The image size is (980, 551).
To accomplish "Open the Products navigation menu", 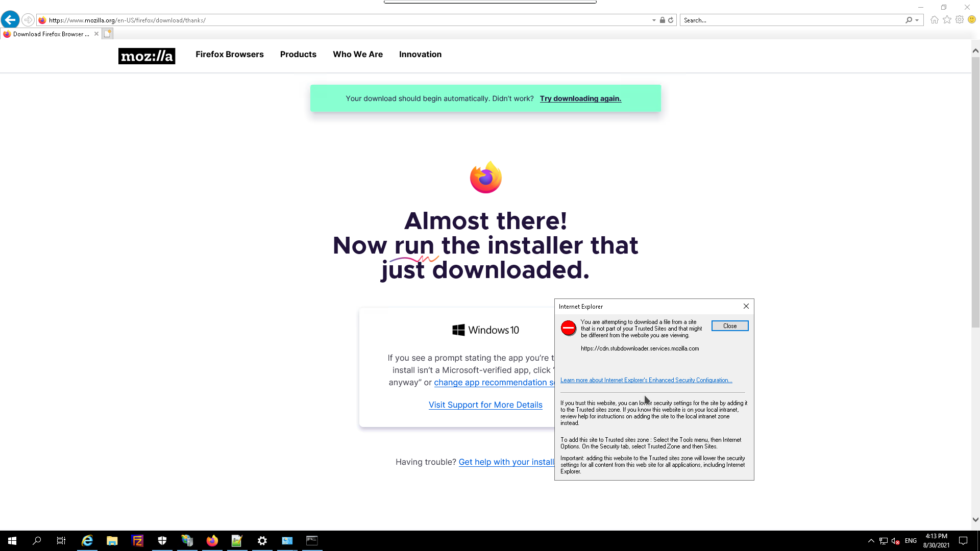I will click(298, 55).
